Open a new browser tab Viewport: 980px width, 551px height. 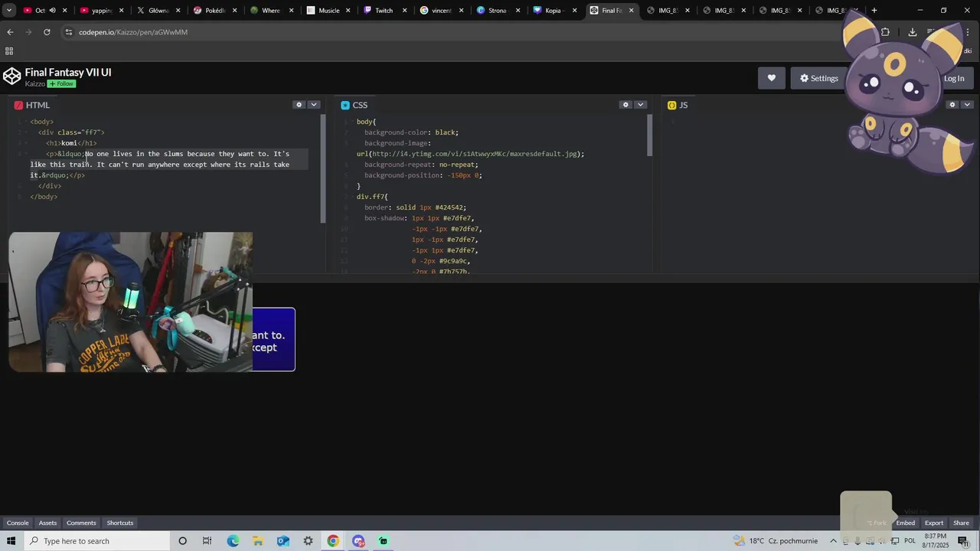tap(874, 11)
